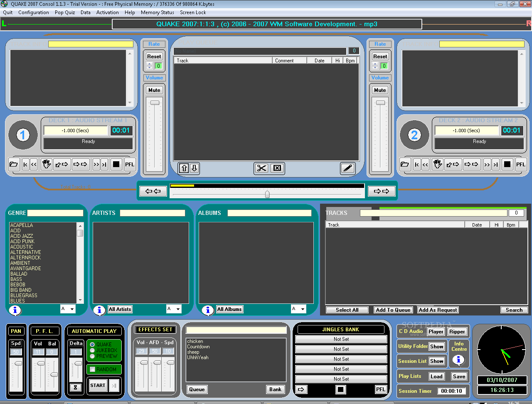Click the Jingles Bank arrow icon

[301, 389]
